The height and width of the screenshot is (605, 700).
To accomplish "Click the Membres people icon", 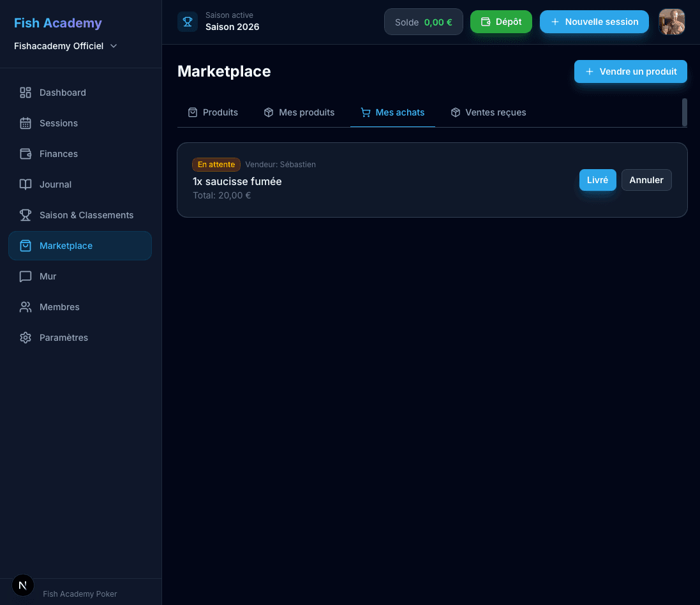I will (26, 307).
